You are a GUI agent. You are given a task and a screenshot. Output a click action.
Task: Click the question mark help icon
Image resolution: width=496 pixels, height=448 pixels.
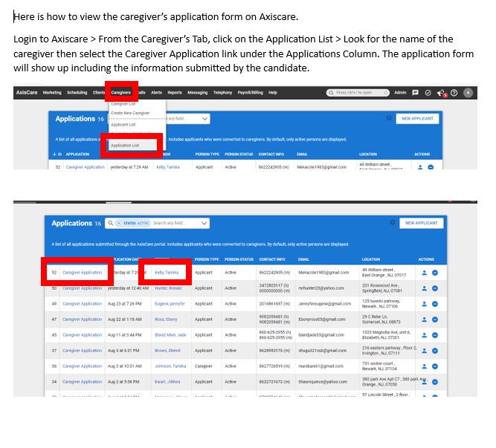point(454,93)
